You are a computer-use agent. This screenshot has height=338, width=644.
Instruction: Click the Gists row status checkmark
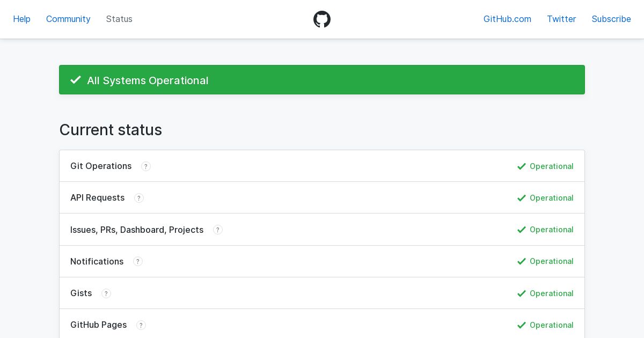click(x=521, y=293)
